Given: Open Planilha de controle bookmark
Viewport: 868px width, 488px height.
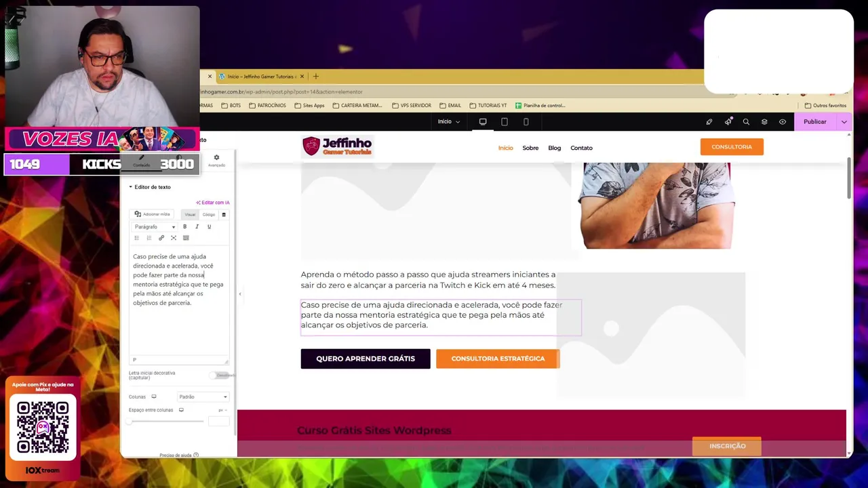Looking at the screenshot, I should 540,106.
